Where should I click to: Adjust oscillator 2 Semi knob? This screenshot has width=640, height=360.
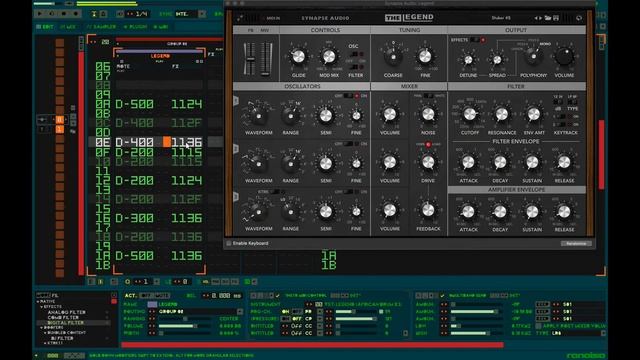(325, 163)
